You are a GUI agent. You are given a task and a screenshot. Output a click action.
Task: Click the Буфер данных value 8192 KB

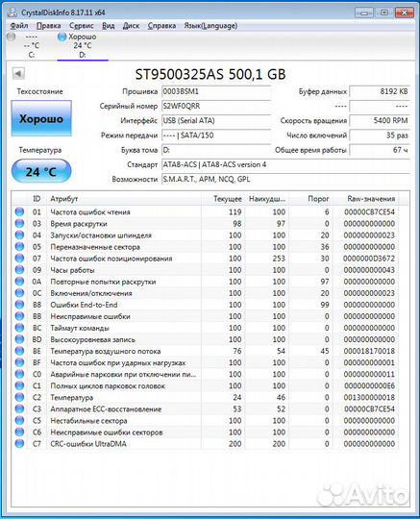380,91
